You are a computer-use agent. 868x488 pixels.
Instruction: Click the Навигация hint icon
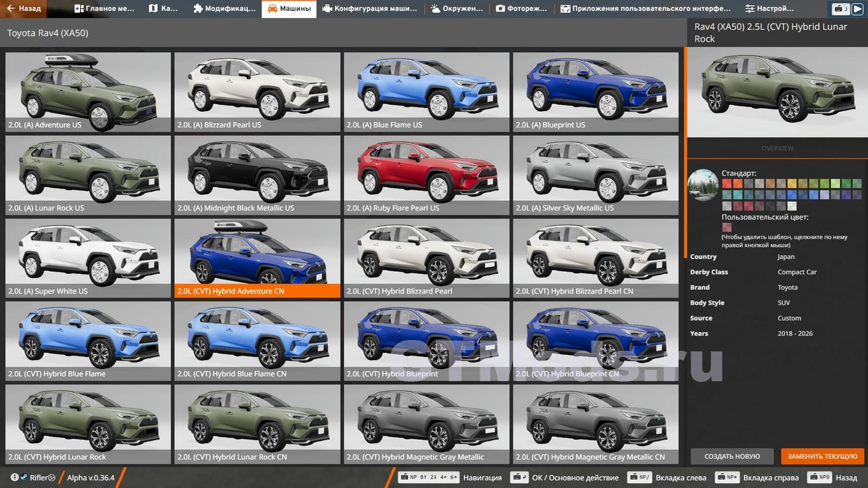click(428, 477)
